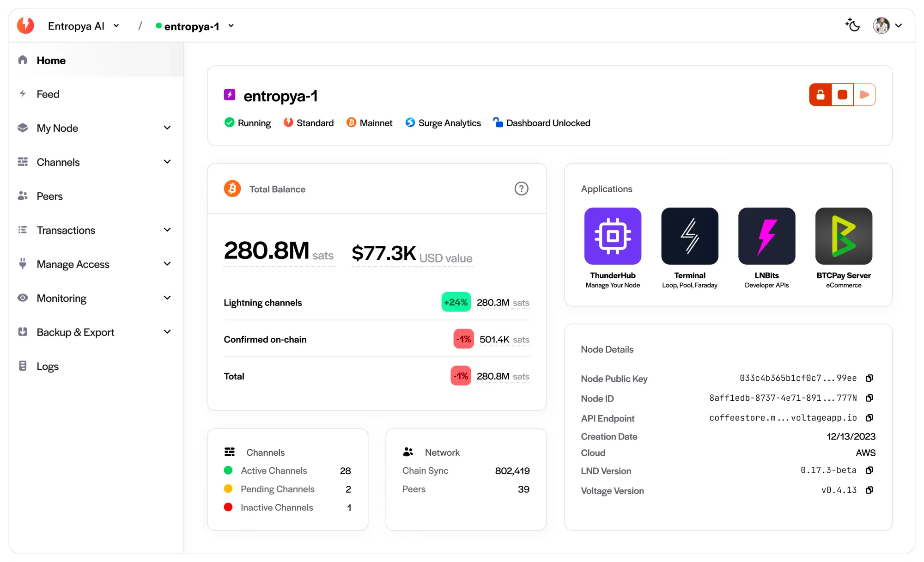Copy the API Endpoint value

[869, 418]
